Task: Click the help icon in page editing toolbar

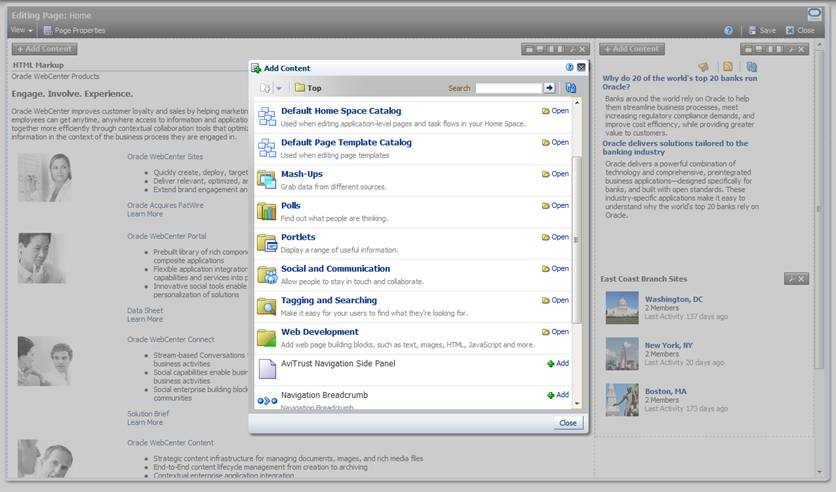Action: click(728, 30)
